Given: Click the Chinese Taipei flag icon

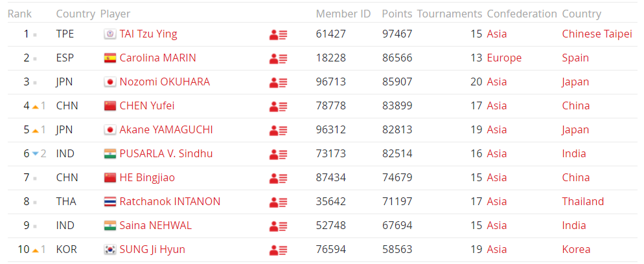Looking at the screenshot, I should [109, 34].
